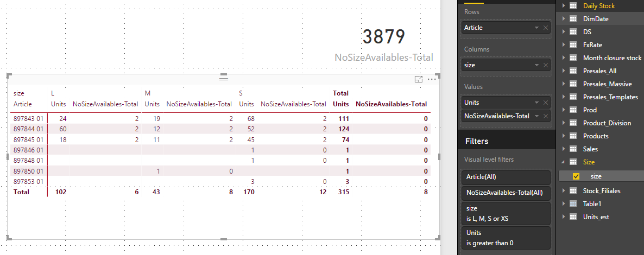Image resolution: width=644 pixels, height=255 pixels.
Task: Grab the bottom-middle resize handle of matrix
Action: click(x=223, y=239)
